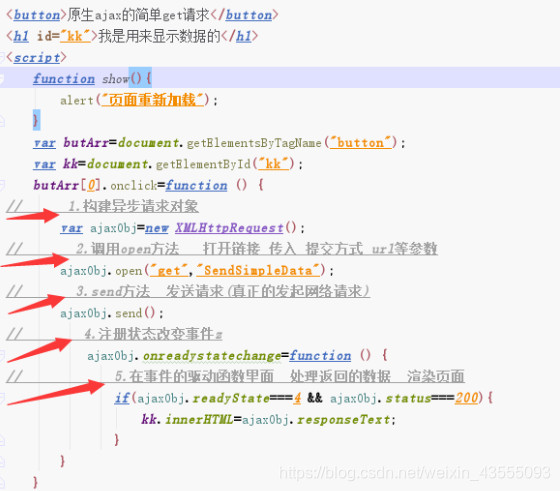The image size is (560, 491).
Task: Click the function keyword after onreadystatechange
Action: click(x=320, y=356)
